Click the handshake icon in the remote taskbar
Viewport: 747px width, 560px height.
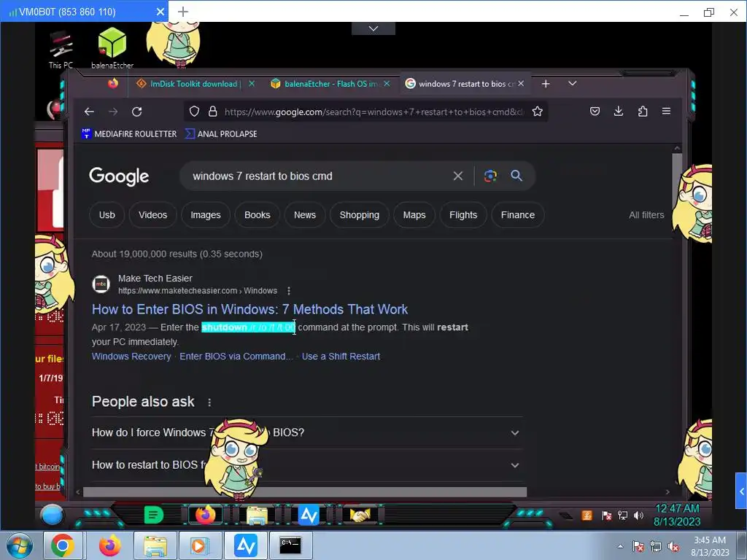point(360,515)
